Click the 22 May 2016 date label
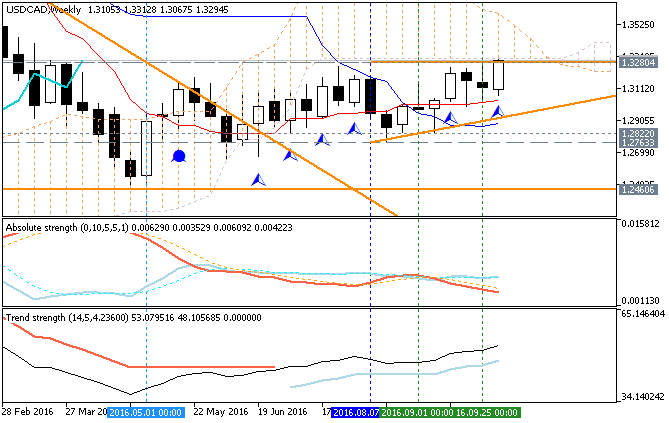 221,412
